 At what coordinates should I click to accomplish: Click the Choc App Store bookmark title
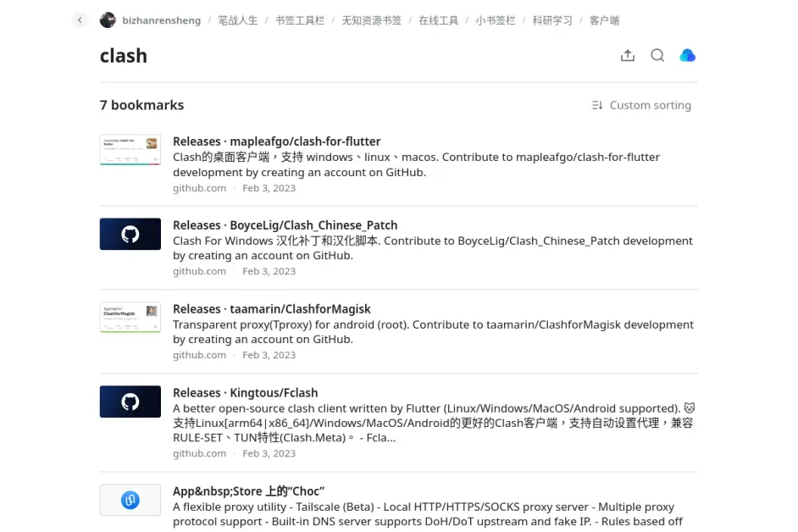coord(248,491)
